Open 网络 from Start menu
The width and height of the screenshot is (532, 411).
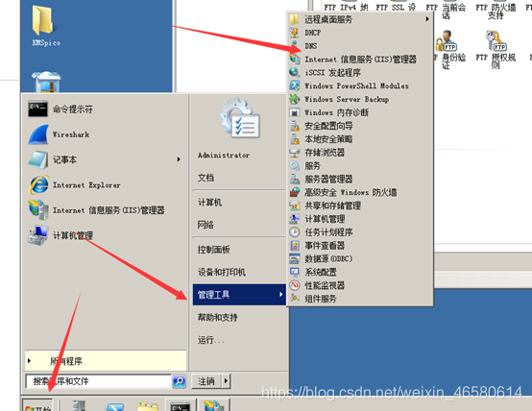(x=206, y=225)
